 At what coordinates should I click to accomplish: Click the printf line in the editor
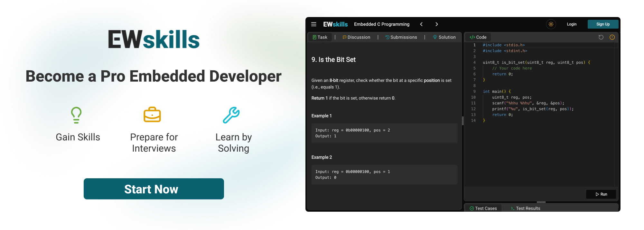533,109
